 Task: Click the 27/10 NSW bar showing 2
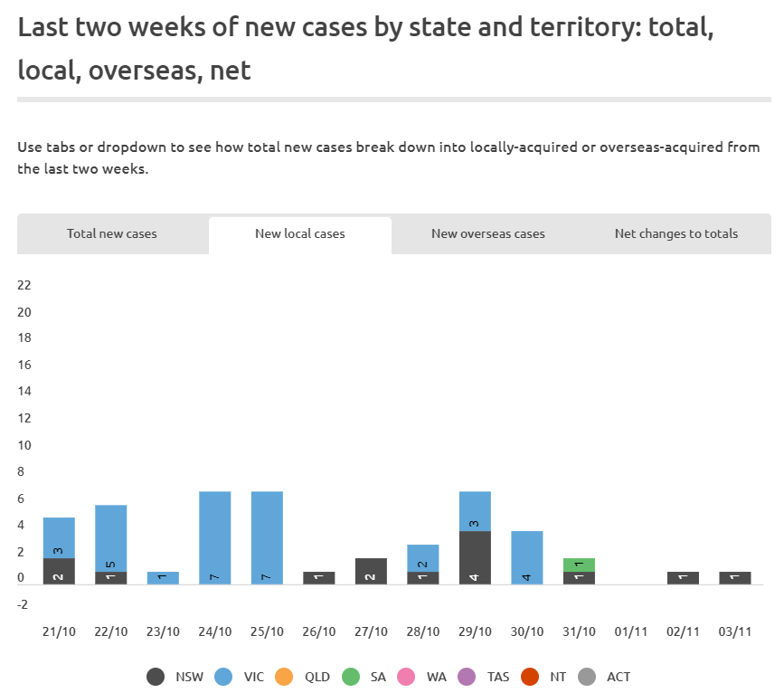(371, 571)
